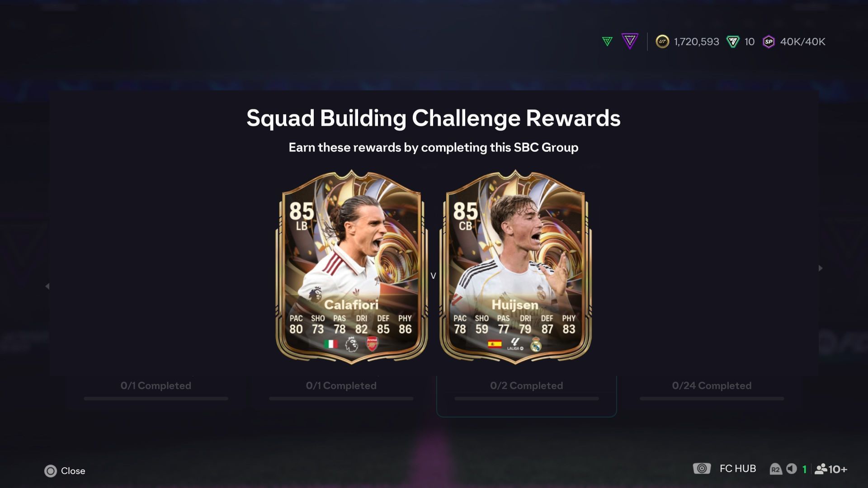
Task: Click the friends online icon
Action: (821, 469)
